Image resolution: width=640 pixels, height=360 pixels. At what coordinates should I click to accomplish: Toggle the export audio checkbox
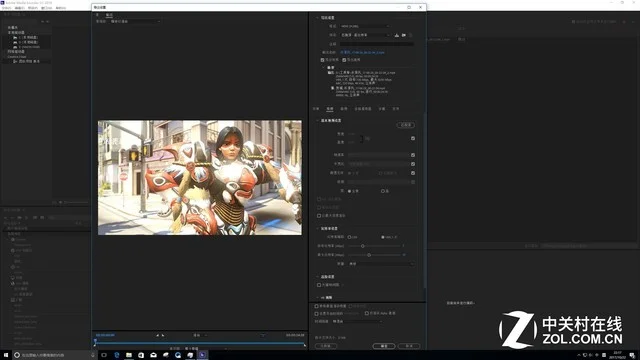(x=344, y=60)
